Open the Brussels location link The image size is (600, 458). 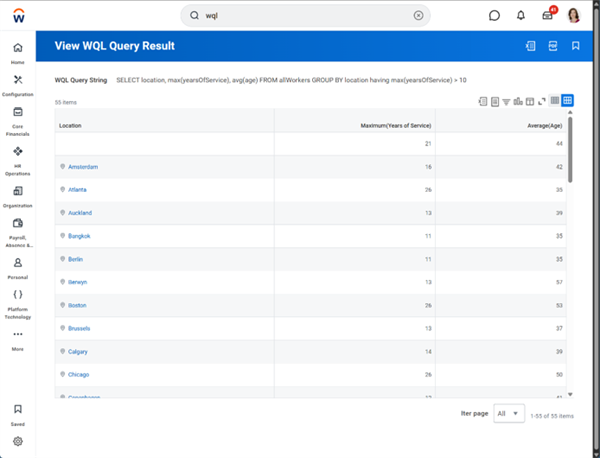pos(79,328)
